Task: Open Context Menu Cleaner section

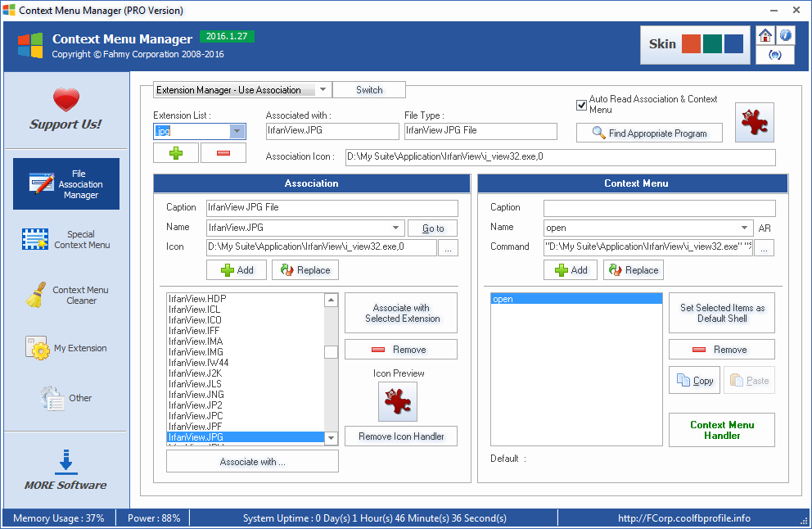Action: tap(66, 296)
